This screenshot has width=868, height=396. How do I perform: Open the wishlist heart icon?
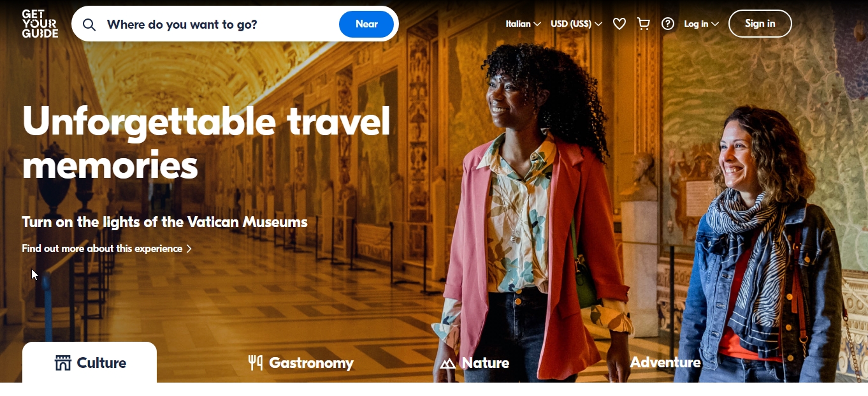click(x=619, y=24)
